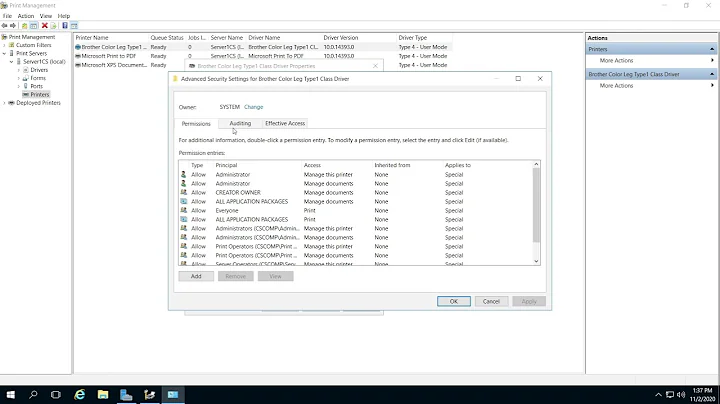This screenshot has height=404, width=720.
Task: Click the Principal column header
Action: coord(257,165)
